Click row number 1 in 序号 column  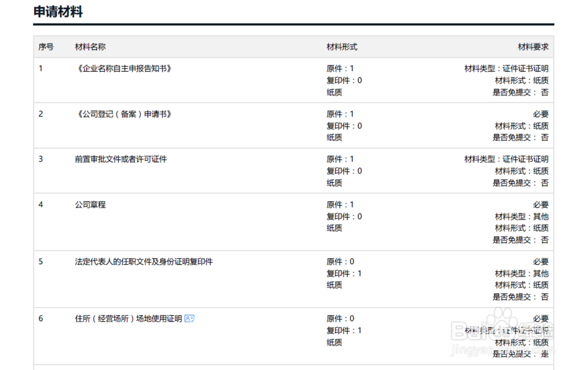click(x=41, y=69)
